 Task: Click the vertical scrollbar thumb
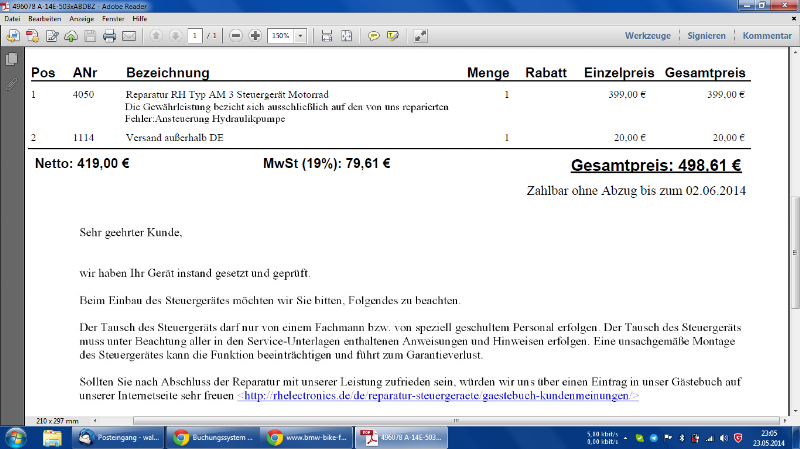click(795, 252)
